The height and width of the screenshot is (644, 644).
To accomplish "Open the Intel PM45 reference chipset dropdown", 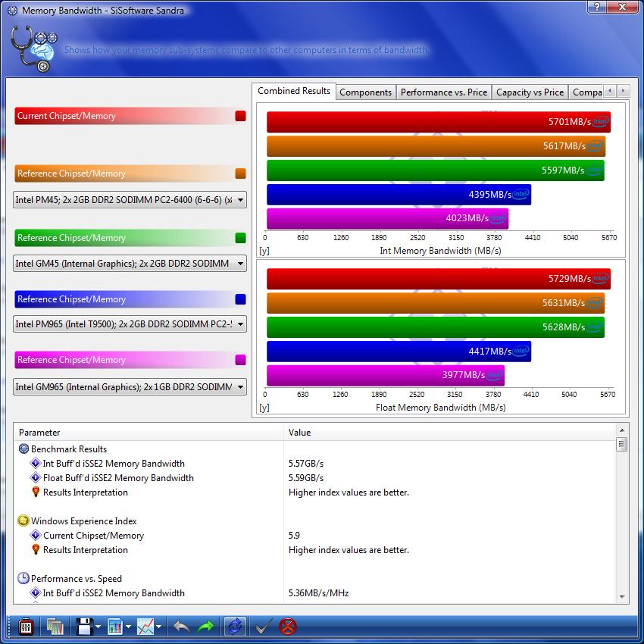I will [130, 200].
